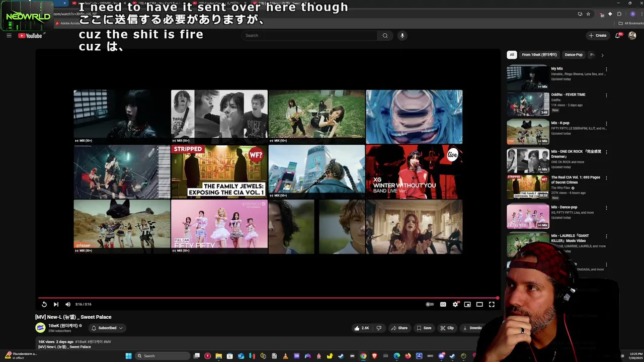
Task: Open the Windows Start menu
Action: [x=128, y=356]
